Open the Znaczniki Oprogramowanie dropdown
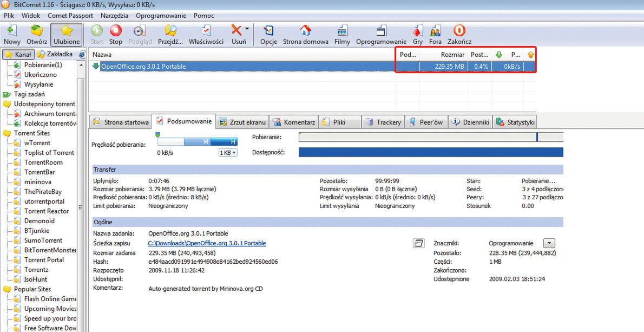Image resolution: width=644 pixels, height=332 pixels. (549, 243)
